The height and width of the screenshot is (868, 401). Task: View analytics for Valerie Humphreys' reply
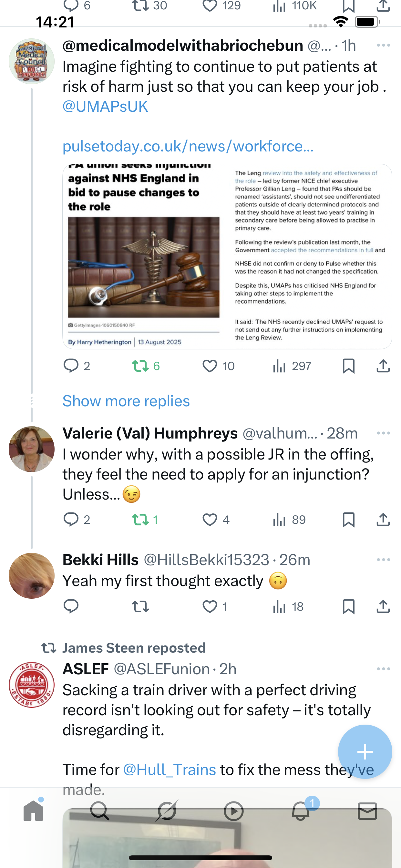tap(289, 520)
